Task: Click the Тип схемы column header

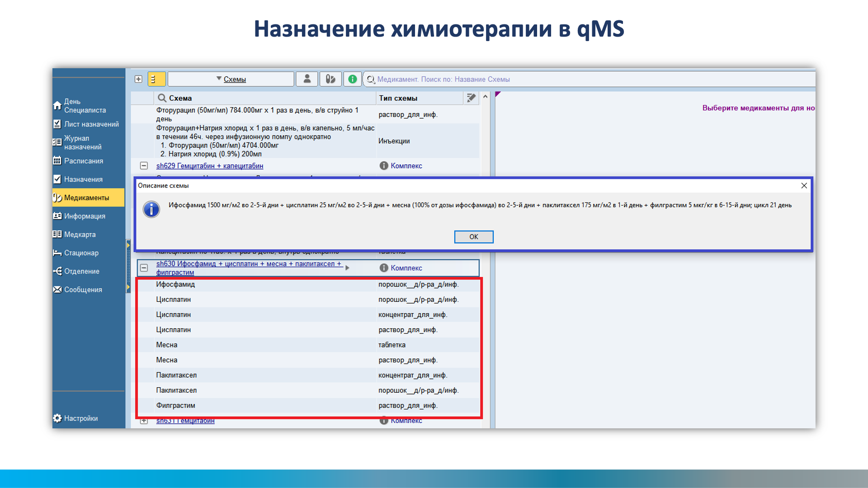Action: point(419,98)
